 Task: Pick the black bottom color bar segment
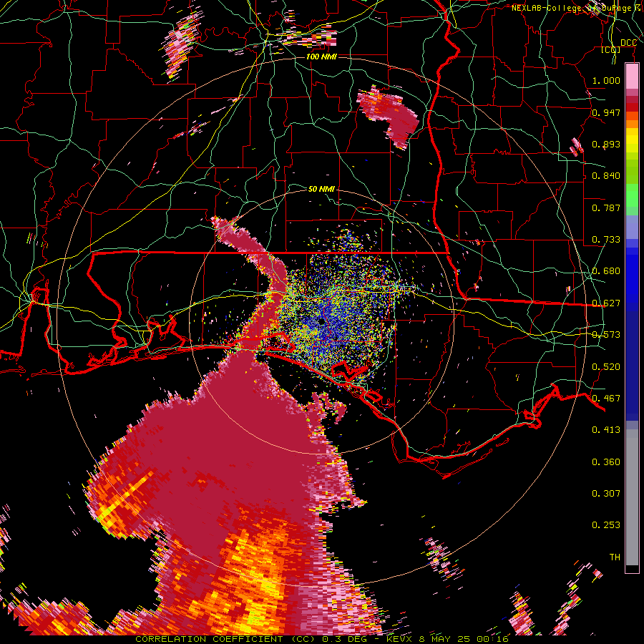(632, 569)
